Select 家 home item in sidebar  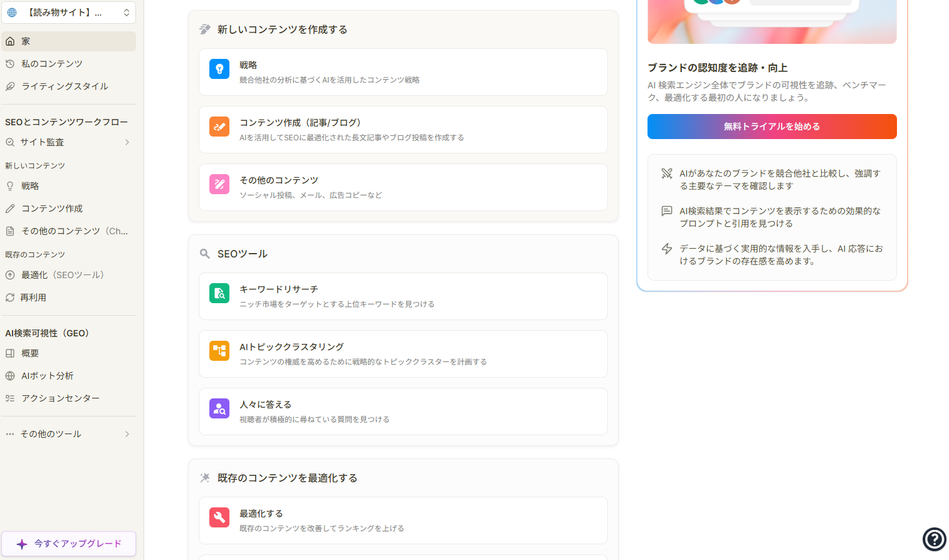[x=26, y=41]
